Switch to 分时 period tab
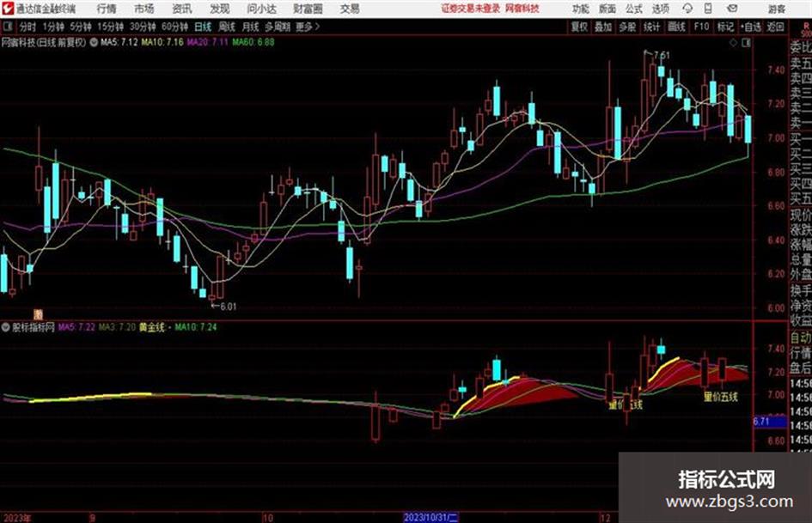This screenshot has width=812, height=523. (27, 27)
